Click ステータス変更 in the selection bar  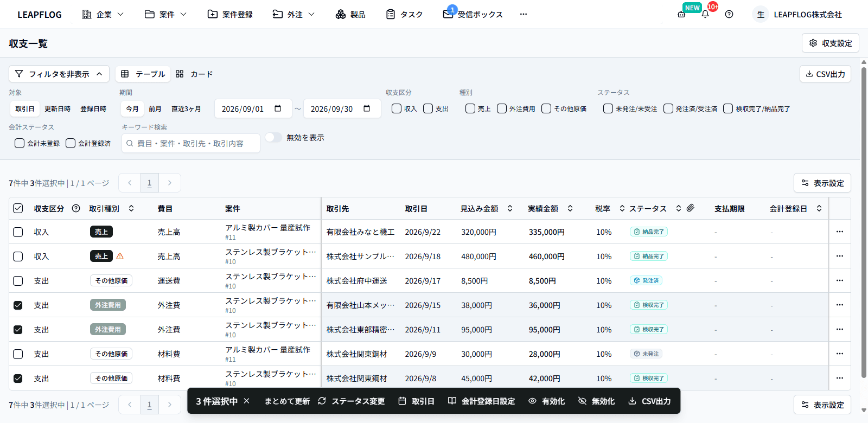pyautogui.click(x=352, y=401)
